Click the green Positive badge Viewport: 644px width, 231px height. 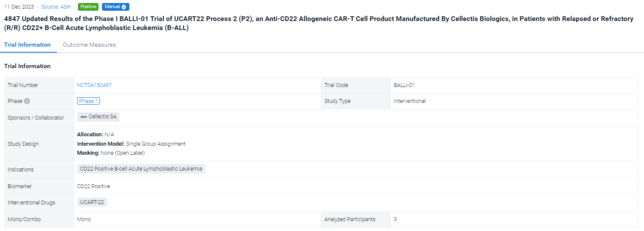coord(88,7)
